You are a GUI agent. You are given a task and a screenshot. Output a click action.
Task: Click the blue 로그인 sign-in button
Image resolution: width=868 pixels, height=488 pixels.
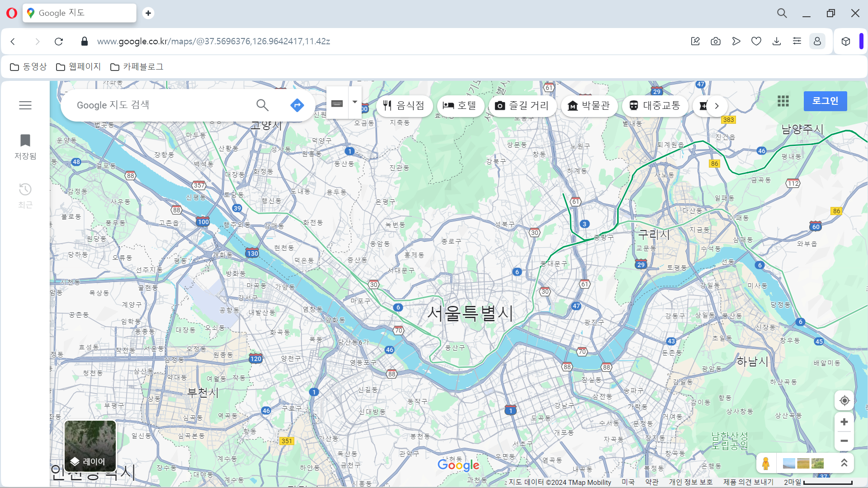click(x=825, y=101)
